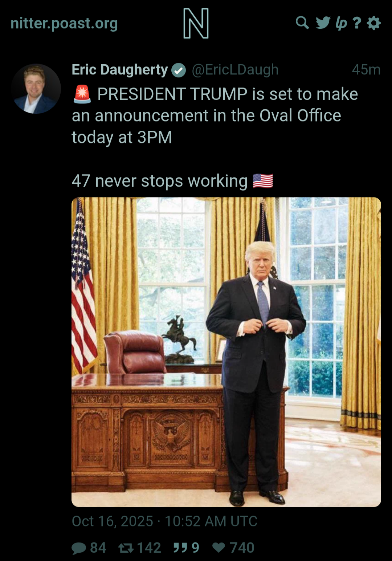Open the preferences gear icon
The height and width of the screenshot is (561, 392).
click(x=374, y=23)
